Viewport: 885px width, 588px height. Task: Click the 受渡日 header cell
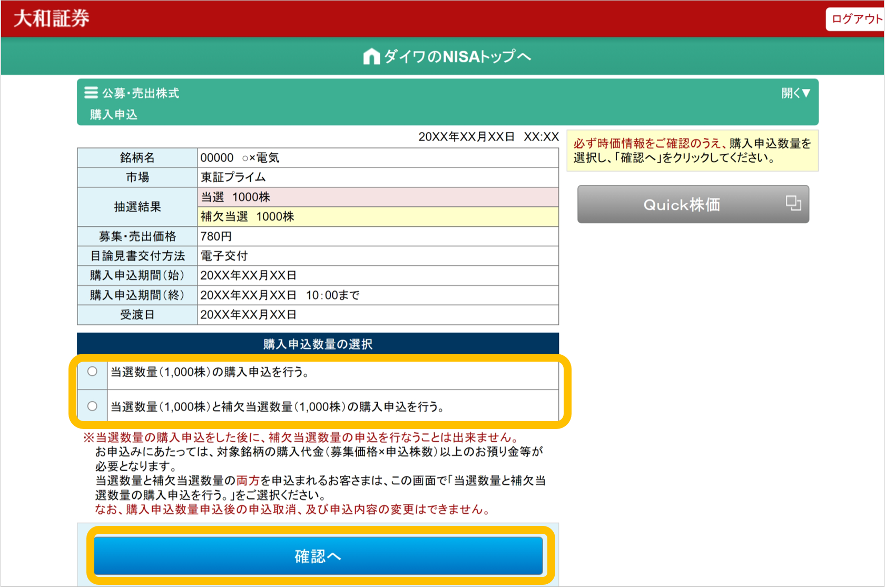point(137,315)
